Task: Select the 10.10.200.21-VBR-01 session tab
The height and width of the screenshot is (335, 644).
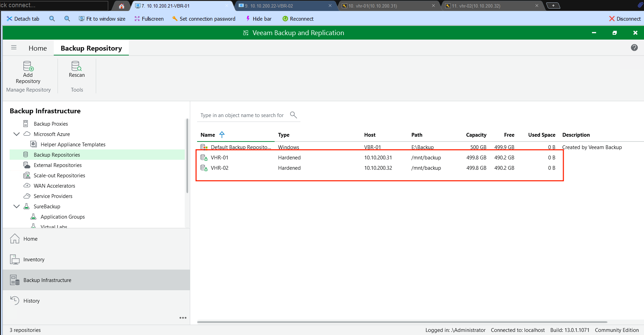Action: click(182, 6)
